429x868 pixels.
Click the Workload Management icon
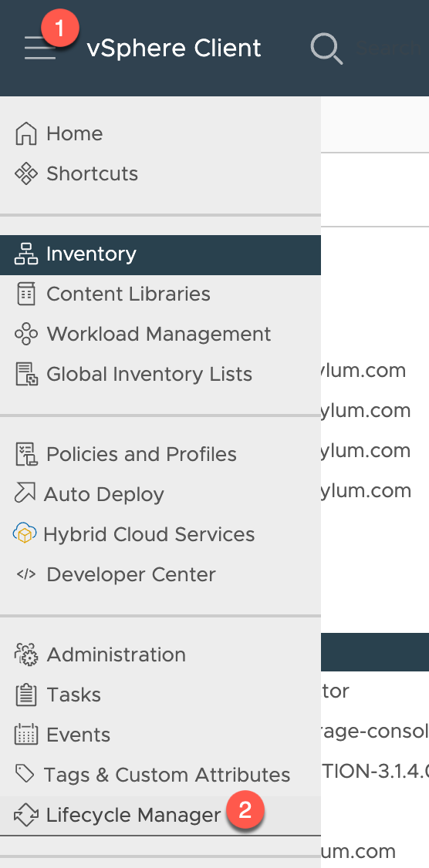pos(25,334)
